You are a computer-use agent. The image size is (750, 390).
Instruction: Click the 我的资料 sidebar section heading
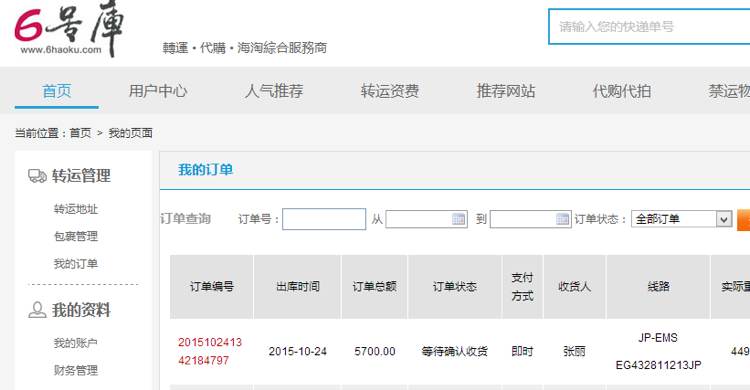tap(81, 310)
